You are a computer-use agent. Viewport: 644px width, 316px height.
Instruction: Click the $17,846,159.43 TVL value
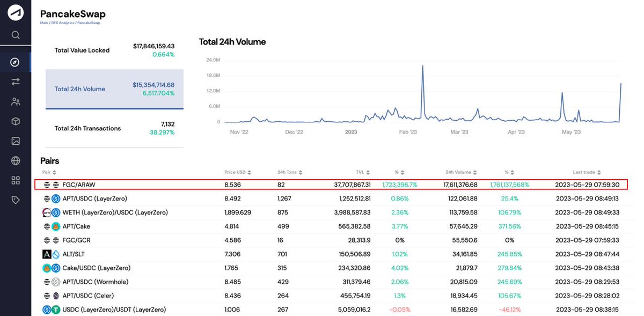coord(154,46)
